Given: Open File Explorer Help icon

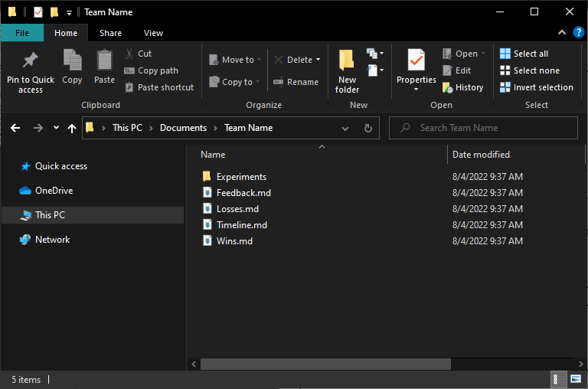Looking at the screenshot, I should 579,33.
